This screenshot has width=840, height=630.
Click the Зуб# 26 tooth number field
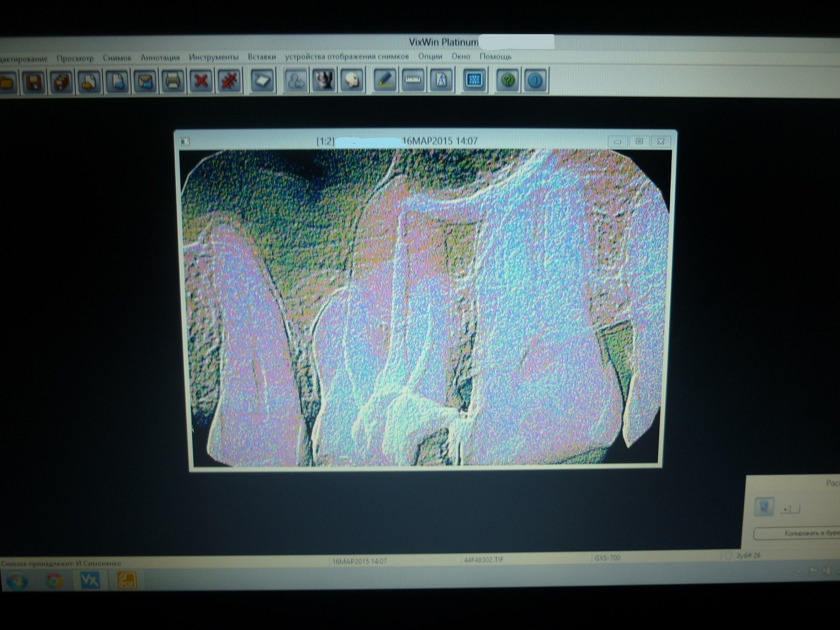[748, 556]
